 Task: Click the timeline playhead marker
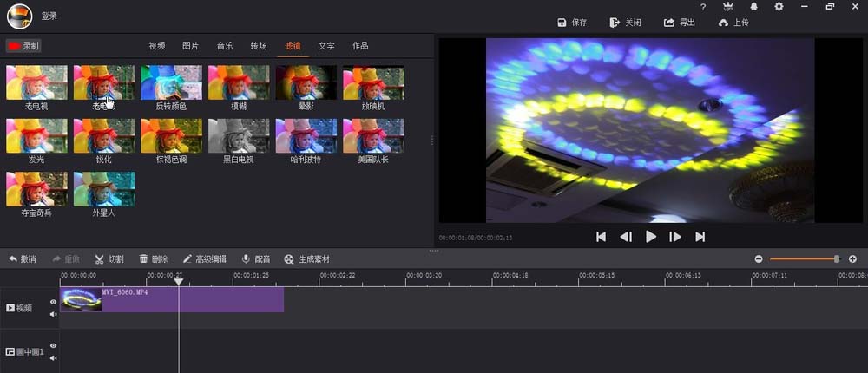[178, 282]
